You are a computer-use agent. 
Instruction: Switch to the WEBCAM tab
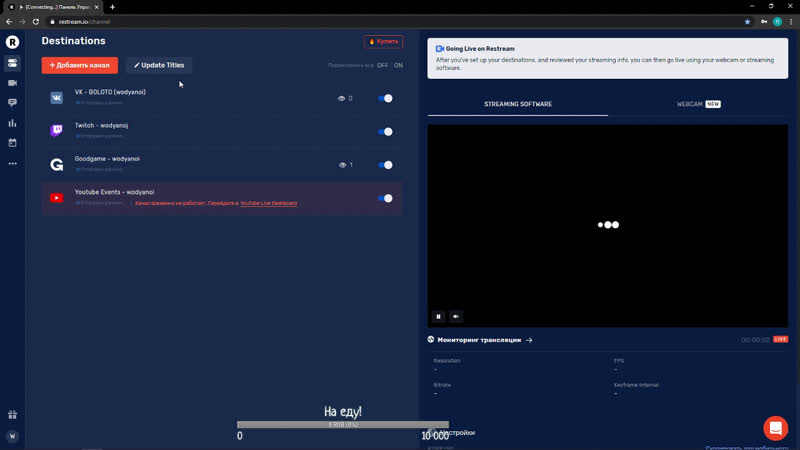point(697,104)
